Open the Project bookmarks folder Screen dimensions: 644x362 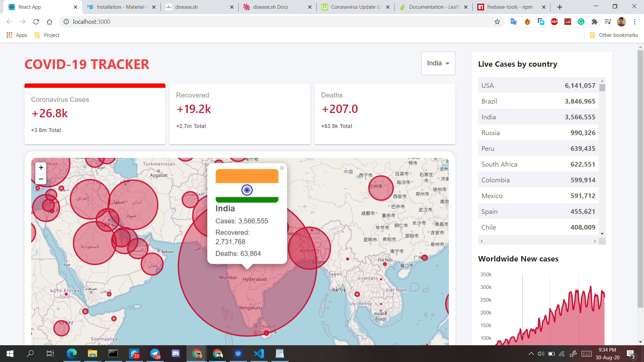pos(47,35)
